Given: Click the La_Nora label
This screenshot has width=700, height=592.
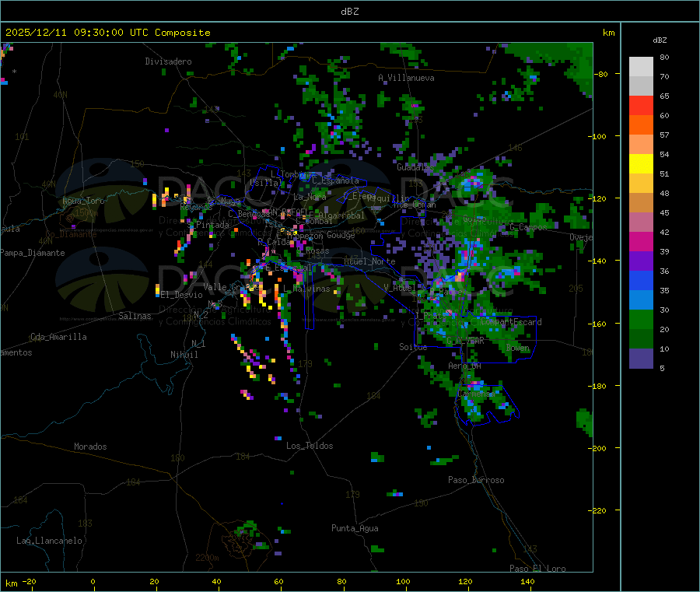Looking at the screenshot, I should tap(310, 197).
